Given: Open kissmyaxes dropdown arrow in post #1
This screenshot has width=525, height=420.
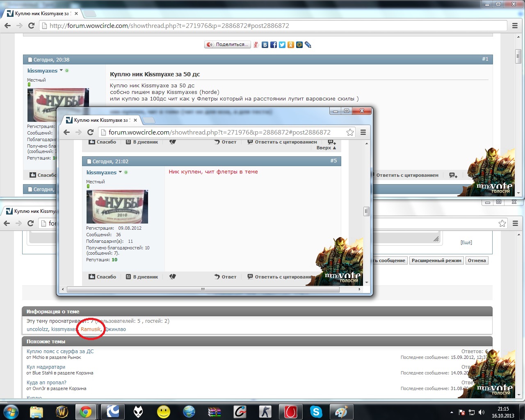Looking at the screenshot, I should (x=61, y=71).
